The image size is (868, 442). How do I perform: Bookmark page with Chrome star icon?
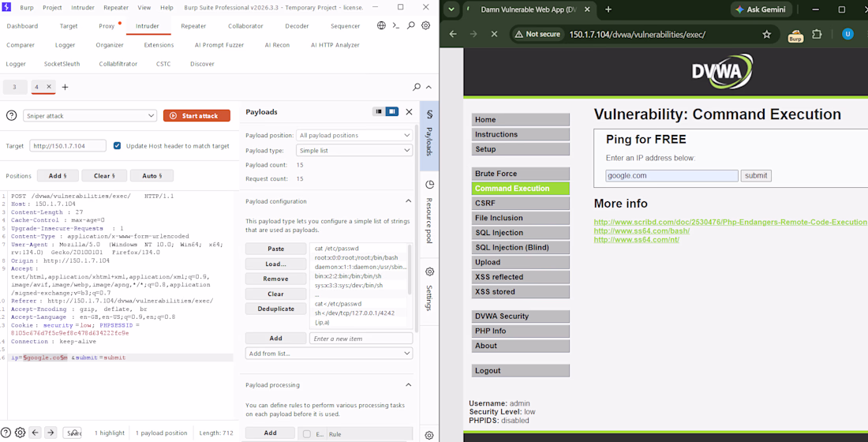(x=767, y=35)
